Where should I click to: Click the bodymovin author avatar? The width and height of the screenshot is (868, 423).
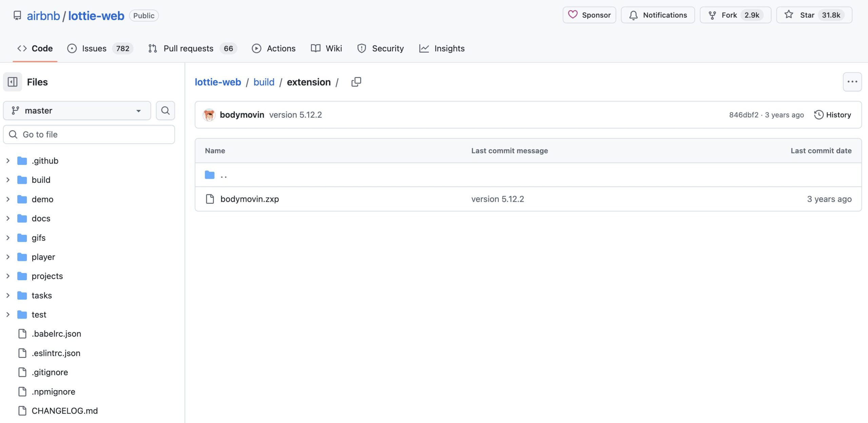pyautogui.click(x=209, y=115)
